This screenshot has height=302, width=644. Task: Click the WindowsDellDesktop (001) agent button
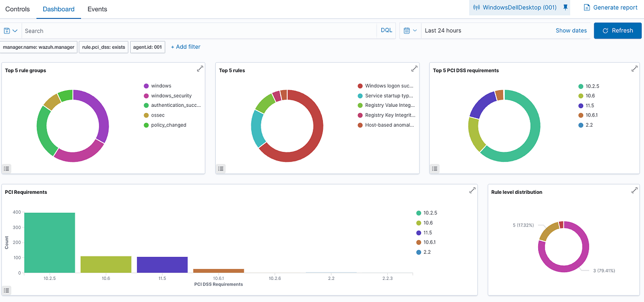coord(515,7)
